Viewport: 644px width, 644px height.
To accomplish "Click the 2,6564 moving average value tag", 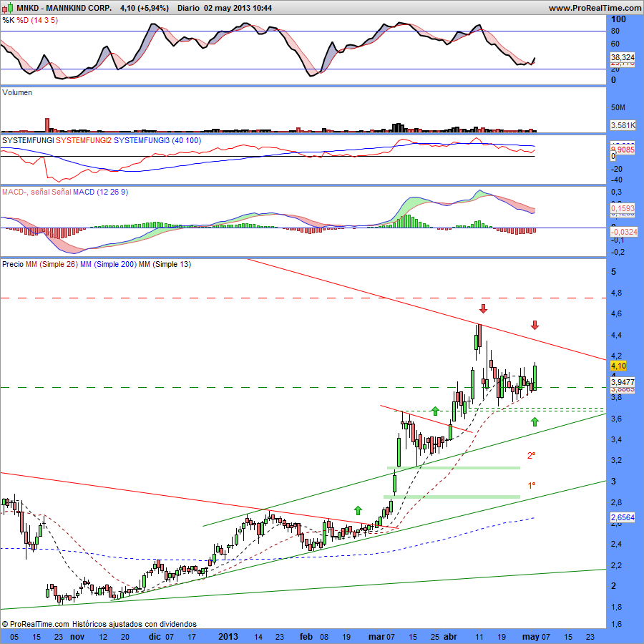I will 620,517.
